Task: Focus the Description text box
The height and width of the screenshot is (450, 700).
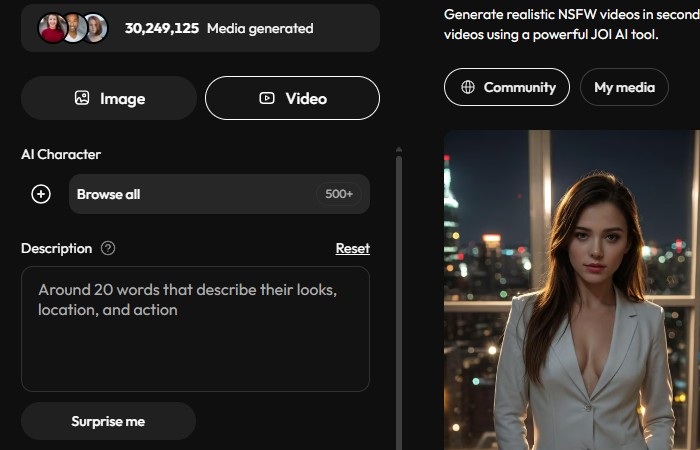Action: point(196,329)
